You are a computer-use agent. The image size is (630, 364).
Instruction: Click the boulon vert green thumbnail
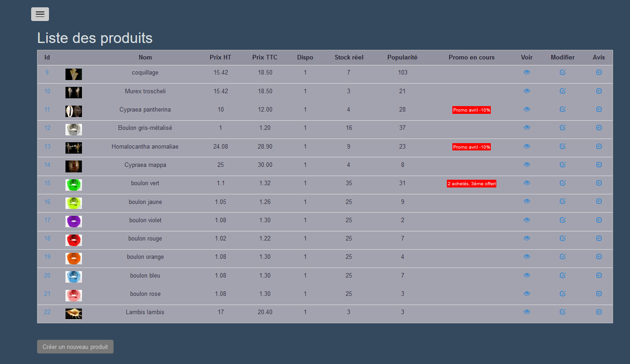click(x=74, y=185)
